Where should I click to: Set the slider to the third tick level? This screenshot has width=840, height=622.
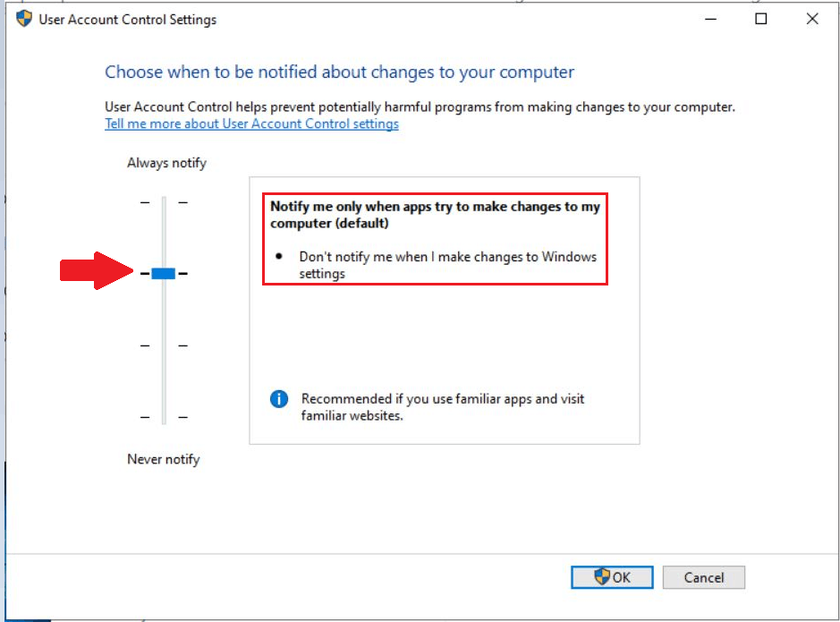[164, 345]
